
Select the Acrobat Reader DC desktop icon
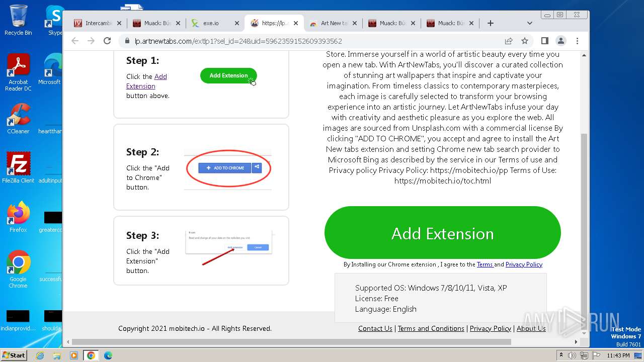pos(18,73)
